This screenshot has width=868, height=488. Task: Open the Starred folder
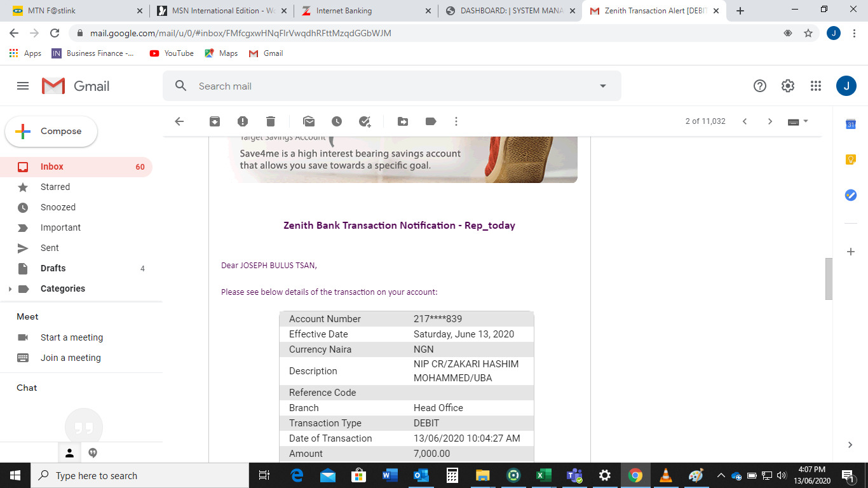76,187
